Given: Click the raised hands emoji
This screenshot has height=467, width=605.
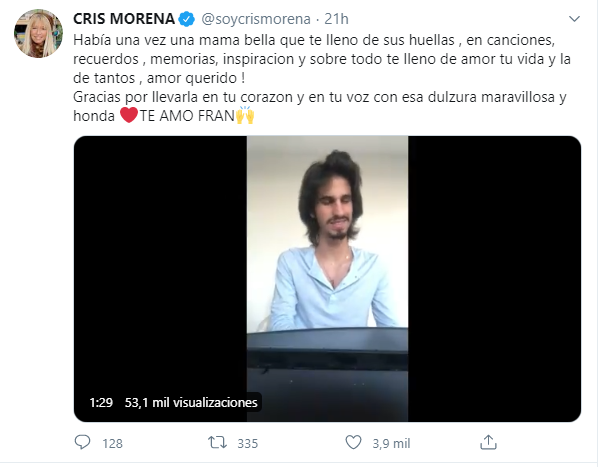Looking at the screenshot, I should pos(244,115).
